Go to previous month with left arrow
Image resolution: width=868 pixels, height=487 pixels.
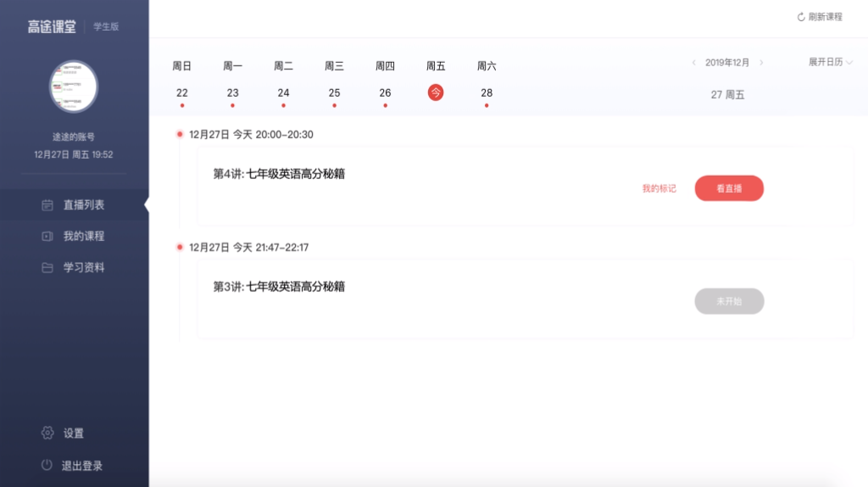pyautogui.click(x=694, y=63)
